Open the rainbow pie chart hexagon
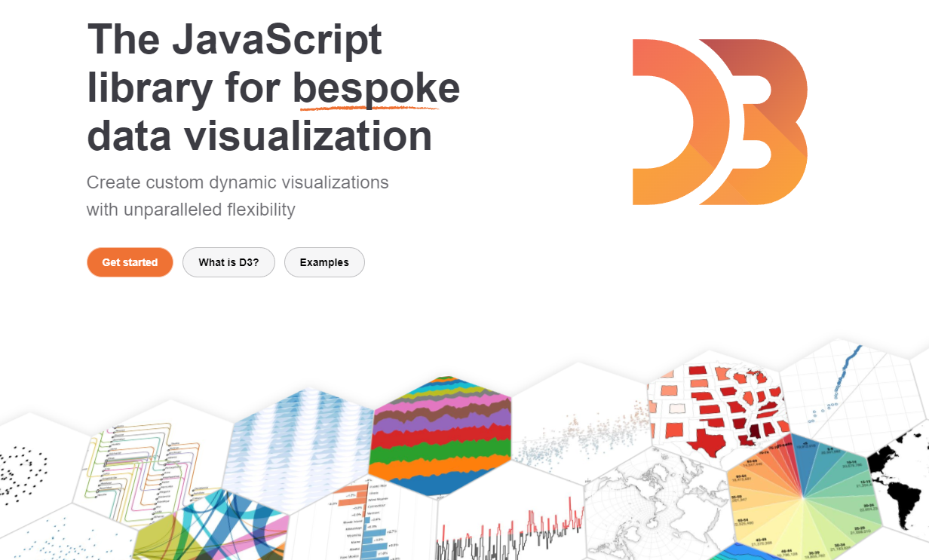 (801, 499)
